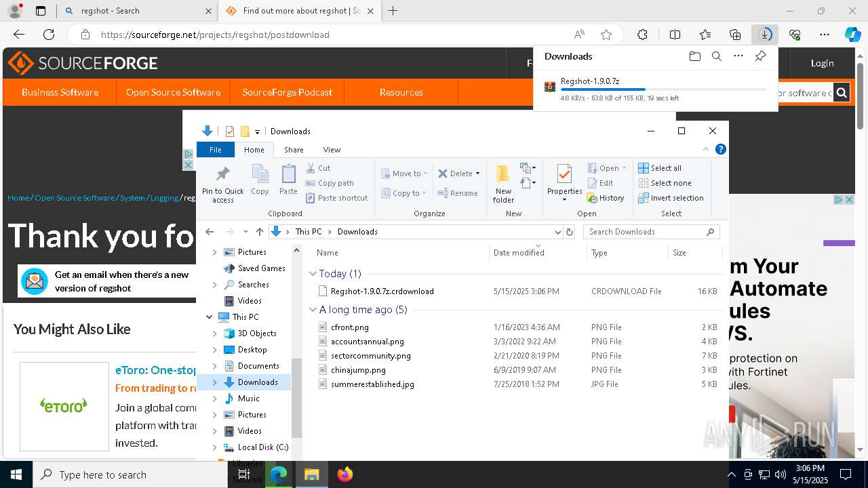
Task: Open downloads folder icon in Downloads flyout
Action: [694, 56]
